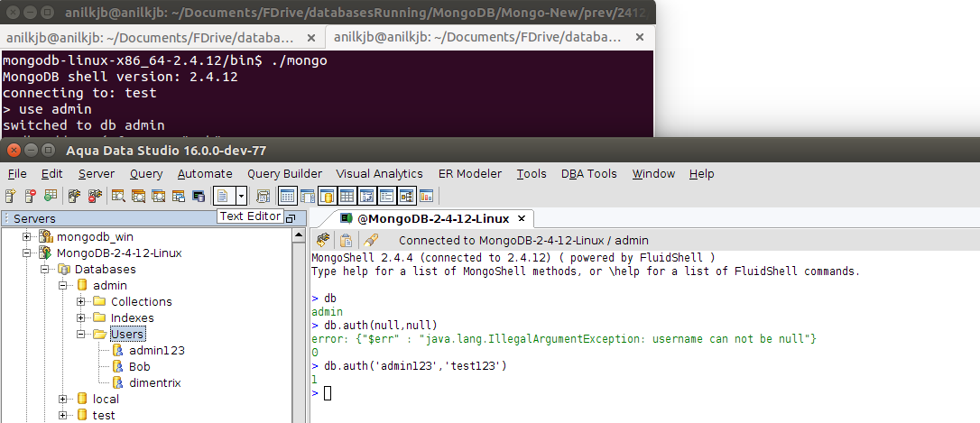Open the DBA Tools menu
Image resolution: width=980 pixels, height=423 pixels.
pyautogui.click(x=588, y=174)
